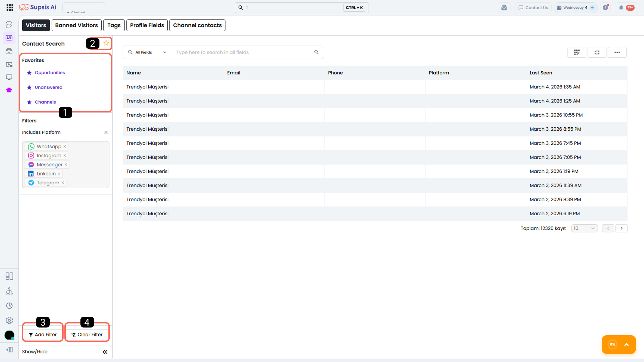
Task: Open the page size dropdown showing 10
Action: (584, 228)
